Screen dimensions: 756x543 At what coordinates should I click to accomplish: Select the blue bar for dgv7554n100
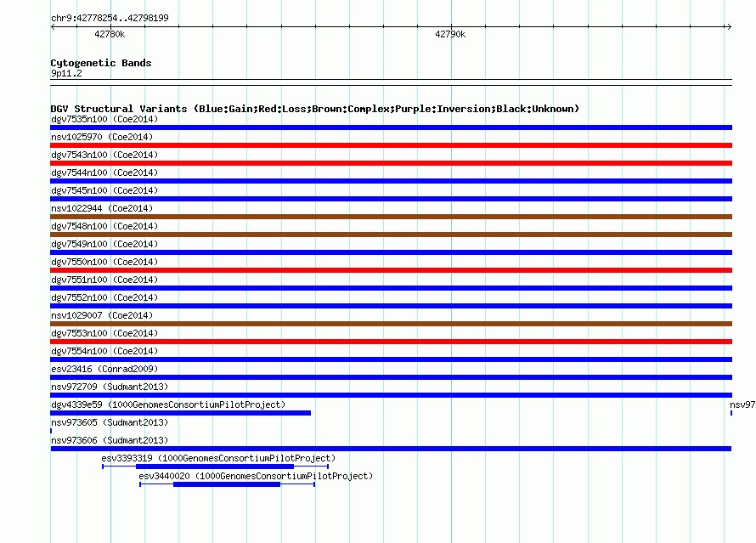click(391, 359)
